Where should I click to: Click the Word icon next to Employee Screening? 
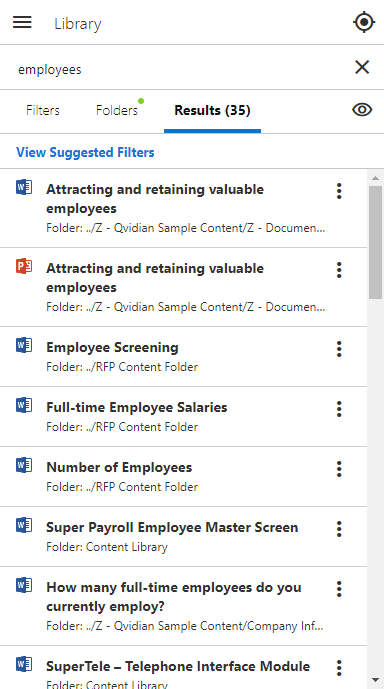pyautogui.click(x=24, y=345)
